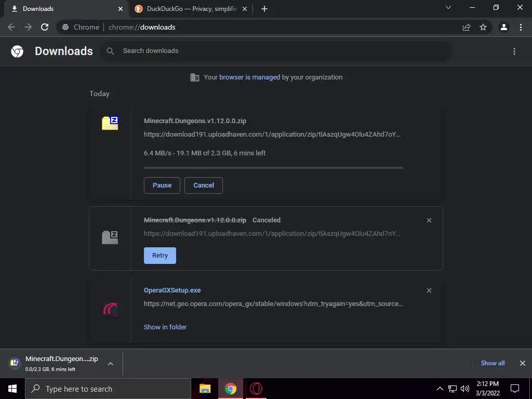Close the DuckDuckGo tab
The width and height of the screenshot is (532, 399).
245,9
